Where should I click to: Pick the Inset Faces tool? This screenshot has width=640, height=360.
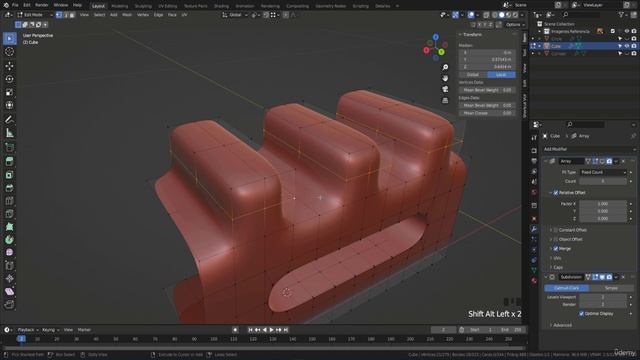(9, 175)
